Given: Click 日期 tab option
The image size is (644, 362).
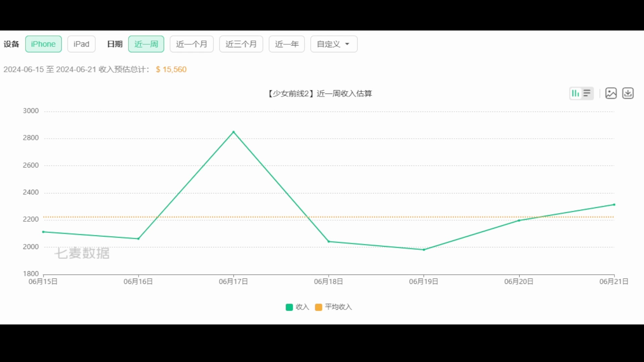Looking at the screenshot, I should click(x=115, y=44).
